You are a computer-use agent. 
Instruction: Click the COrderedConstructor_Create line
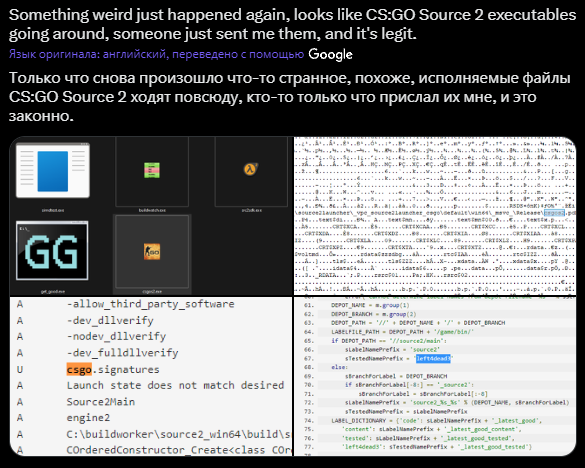coord(178,450)
